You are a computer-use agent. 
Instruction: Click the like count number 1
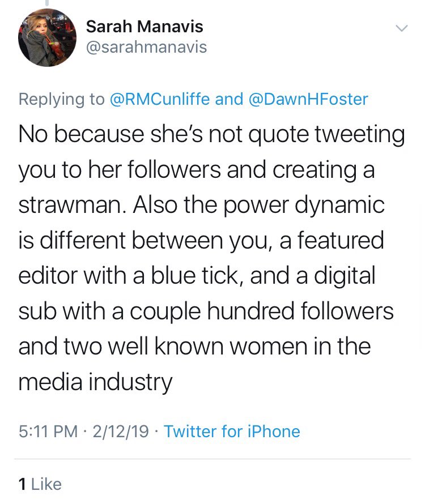(x=22, y=484)
